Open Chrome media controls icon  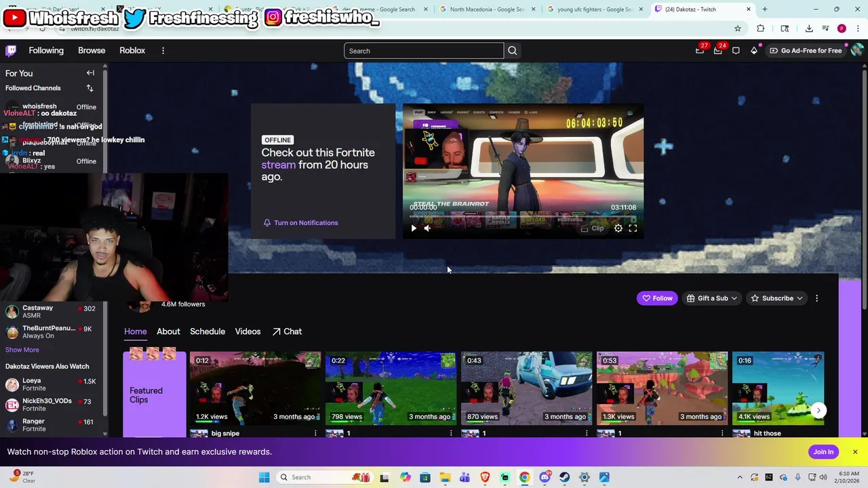825,28
